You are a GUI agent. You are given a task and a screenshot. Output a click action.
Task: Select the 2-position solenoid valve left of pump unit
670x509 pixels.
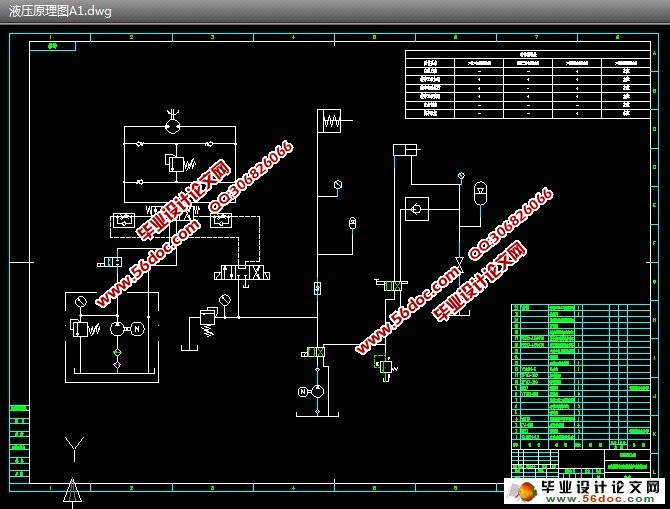110,261
